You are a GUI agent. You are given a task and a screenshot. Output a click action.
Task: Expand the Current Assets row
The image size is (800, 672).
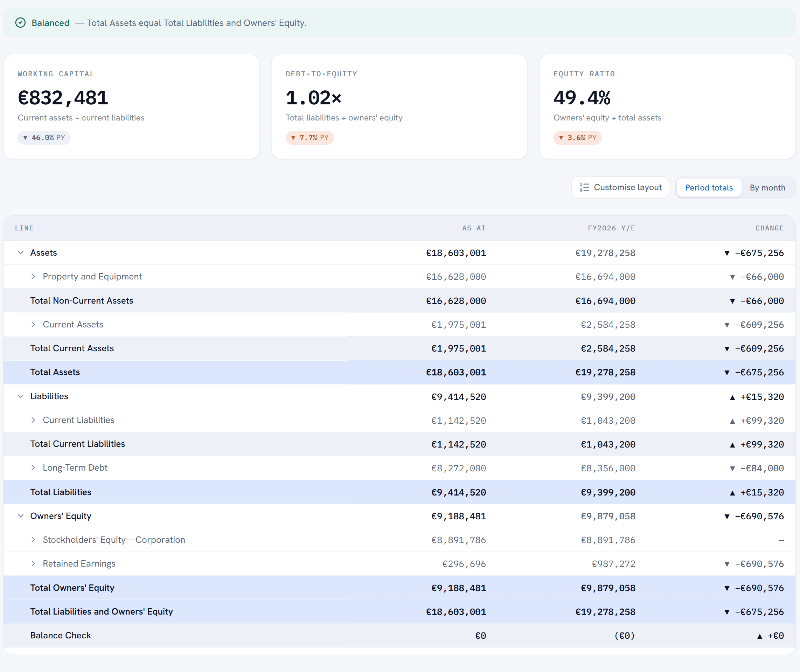point(33,325)
